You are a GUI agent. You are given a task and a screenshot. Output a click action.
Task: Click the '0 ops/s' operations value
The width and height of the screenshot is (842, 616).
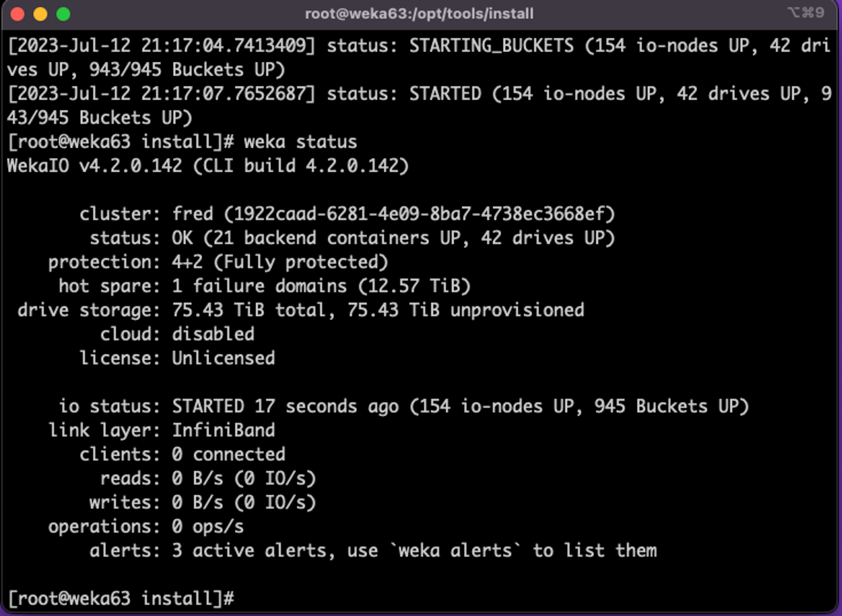coord(208,527)
